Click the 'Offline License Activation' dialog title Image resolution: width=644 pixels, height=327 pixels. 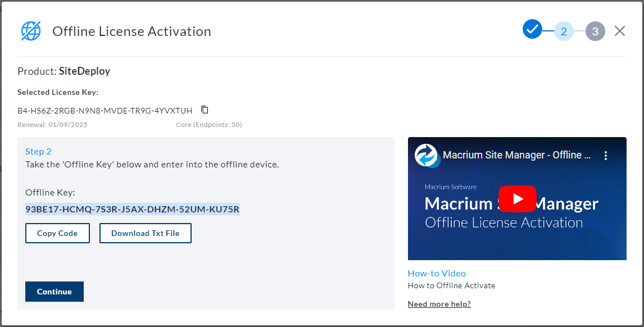131,31
